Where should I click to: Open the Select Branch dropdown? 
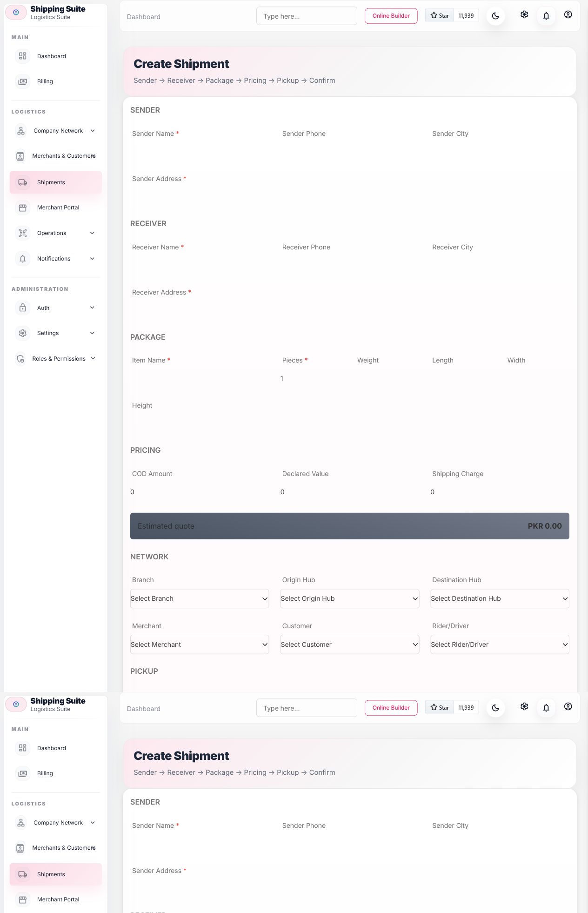coord(200,598)
